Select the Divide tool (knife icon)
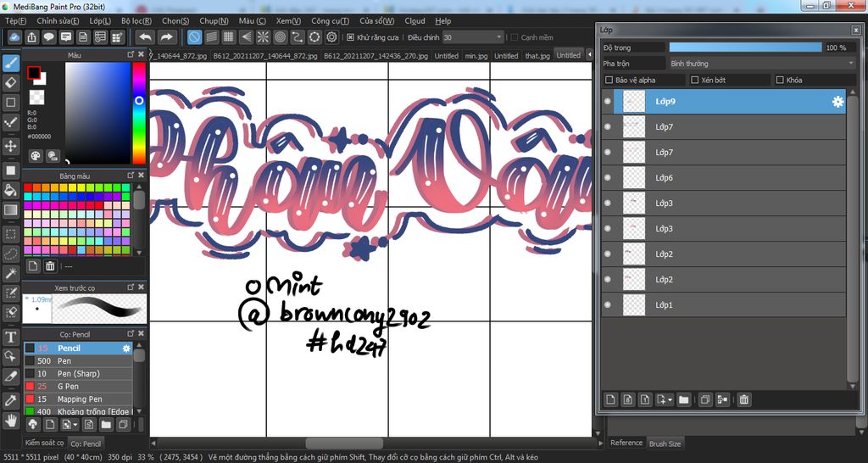This screenshot has width=868, height=463. tap(10, 376)
